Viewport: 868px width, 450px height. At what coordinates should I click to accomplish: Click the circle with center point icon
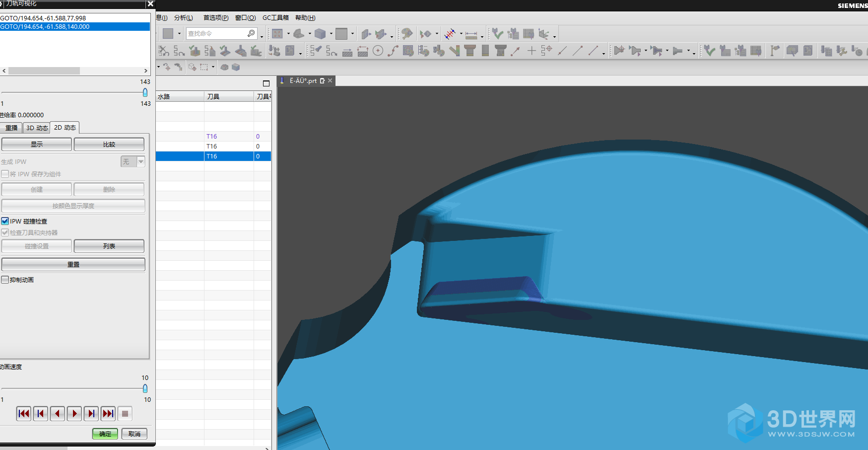pyautogui.click(x=378, y=51)
